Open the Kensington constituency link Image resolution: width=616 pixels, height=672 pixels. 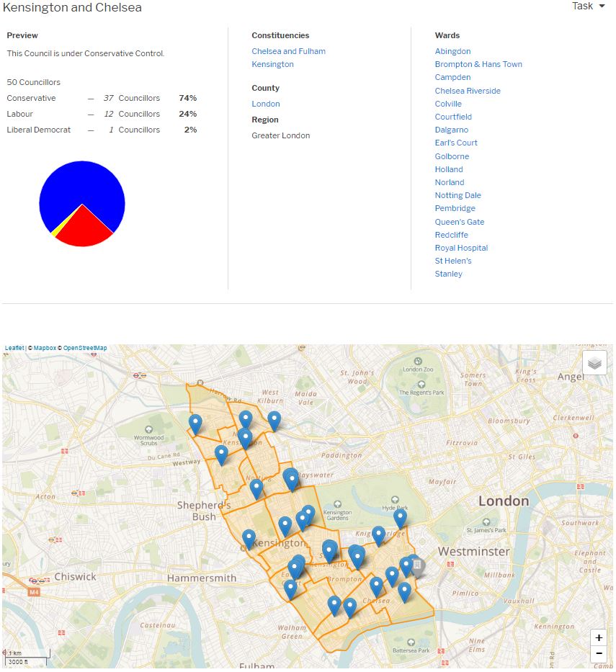[x=272, y=64]
